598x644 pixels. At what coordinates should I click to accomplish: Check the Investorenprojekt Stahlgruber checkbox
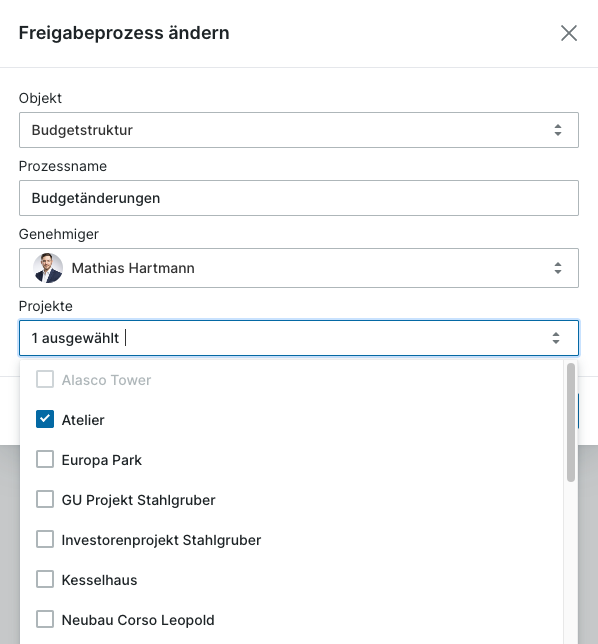(x=45, y=539)
